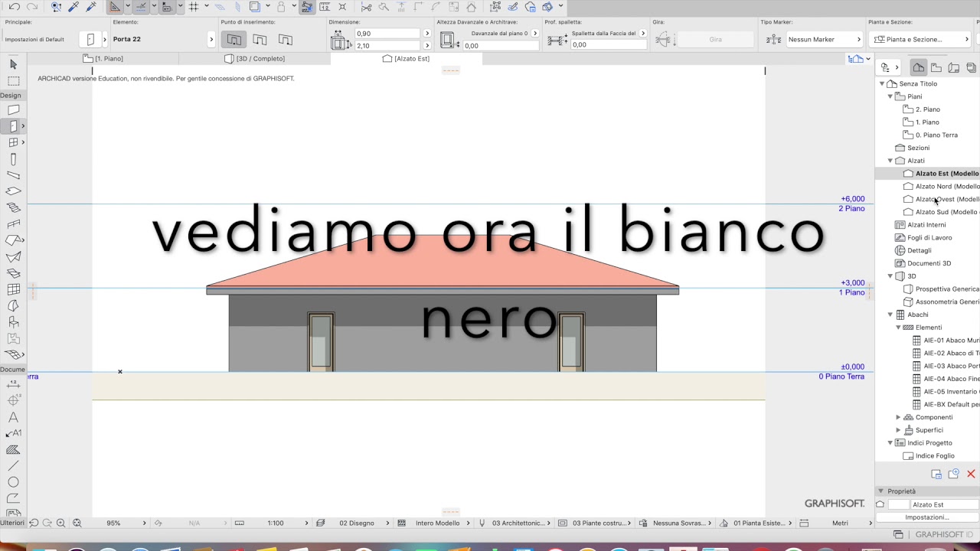Viewport: 980px width, 551px height.
Task: Choose second door insertion anchor option
Action: point(260,39)
